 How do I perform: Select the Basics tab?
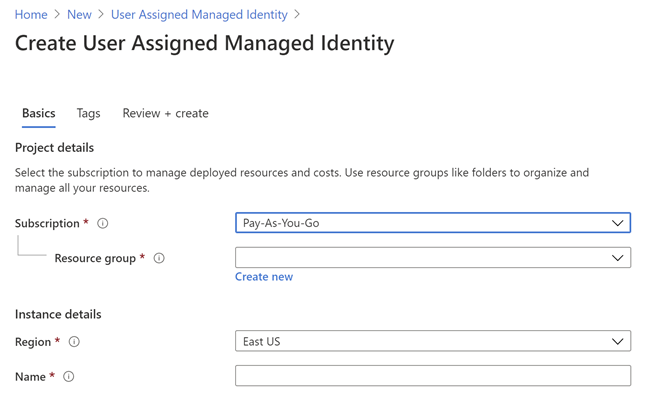pyautogui.click(x=39, y=114)
